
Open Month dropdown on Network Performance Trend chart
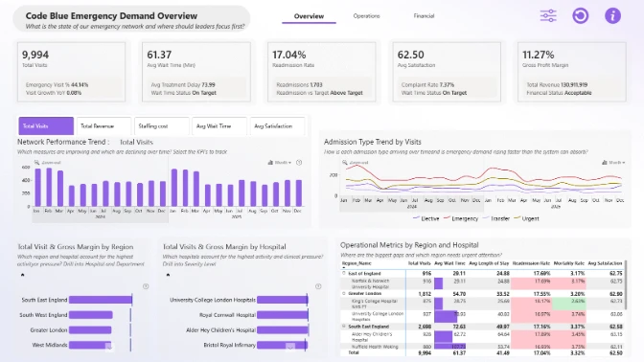coord(280,163)
